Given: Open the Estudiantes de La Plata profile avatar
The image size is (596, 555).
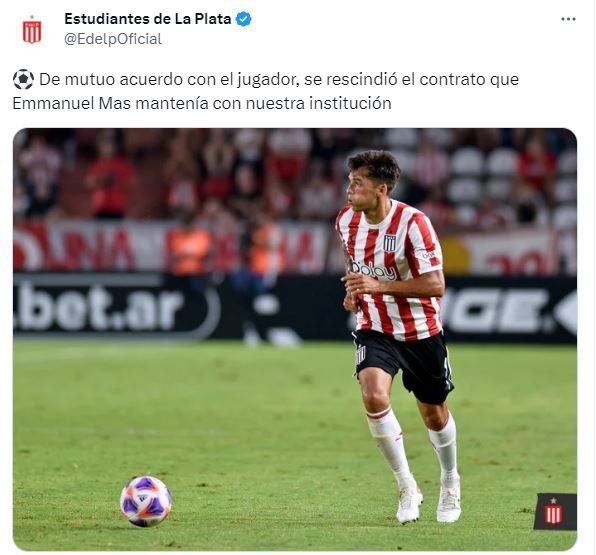Looking at the screenshot, I should tap(32, 30).
